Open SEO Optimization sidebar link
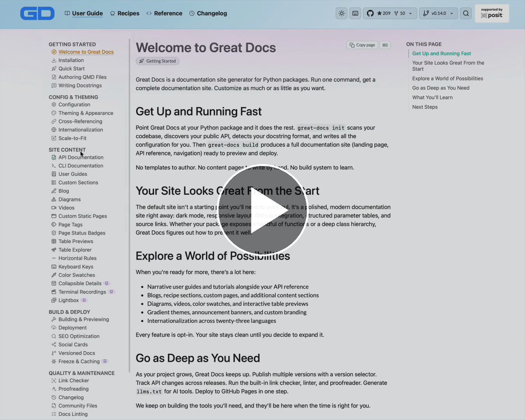The image size is (525, 420). click(x=79, y=336)
